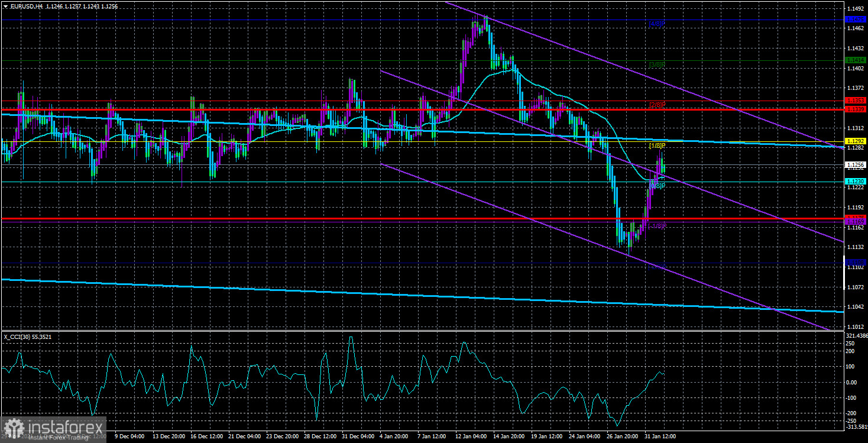The image size is (868, 443).
Task: Click the 1.1072 price axis value
Action: click(x=856, y=287)
